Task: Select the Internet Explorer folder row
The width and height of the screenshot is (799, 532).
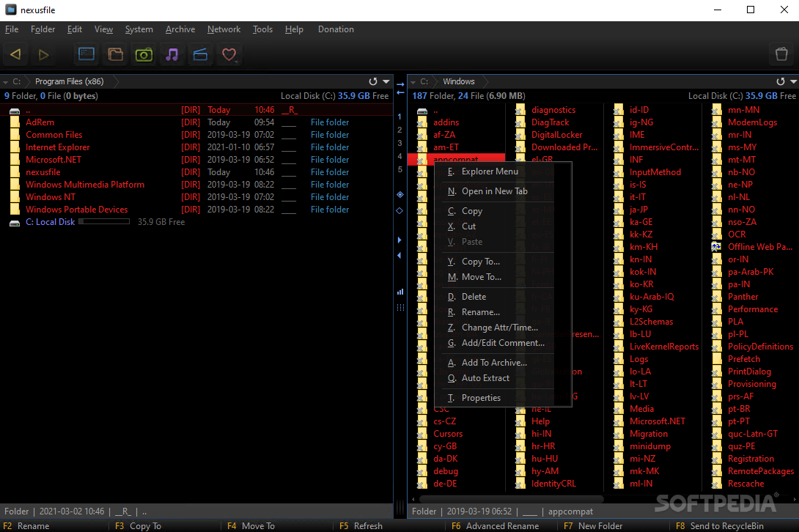Action: pyautogui.click(x=196, y=147)
